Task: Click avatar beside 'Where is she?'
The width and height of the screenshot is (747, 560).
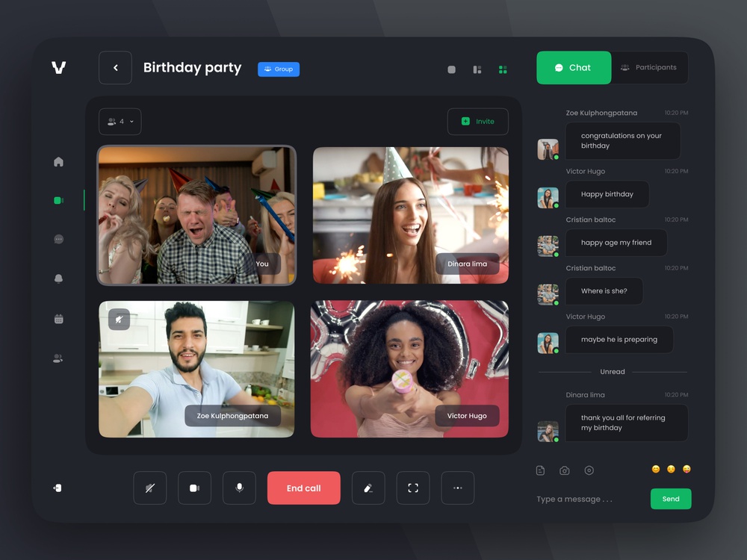Action: [x=548, y=294]
